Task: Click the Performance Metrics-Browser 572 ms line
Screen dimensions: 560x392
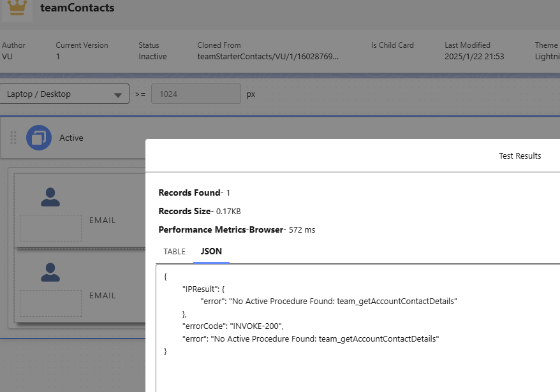Action: click(x=237, y=229)
